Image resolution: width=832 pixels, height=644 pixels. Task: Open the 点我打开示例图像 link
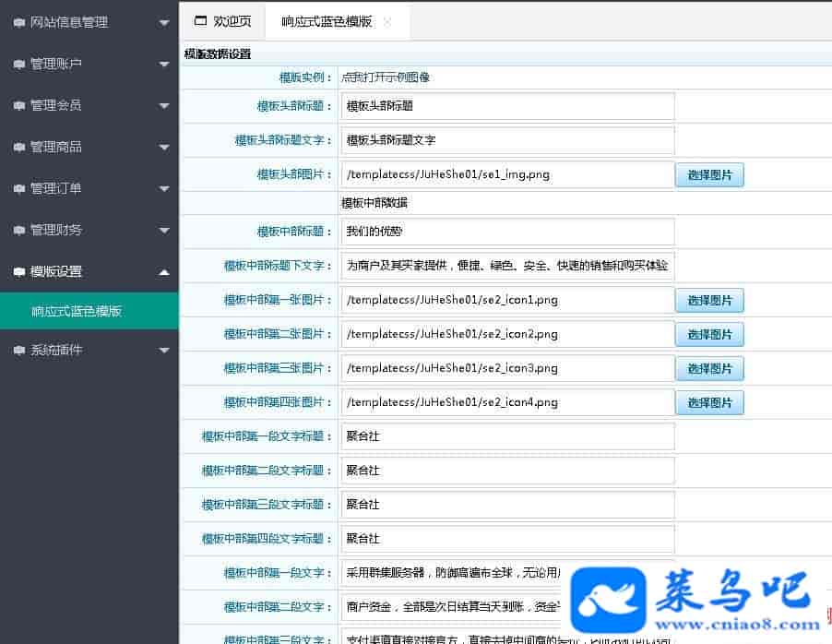pyautogui.click(x=386, y=78)
